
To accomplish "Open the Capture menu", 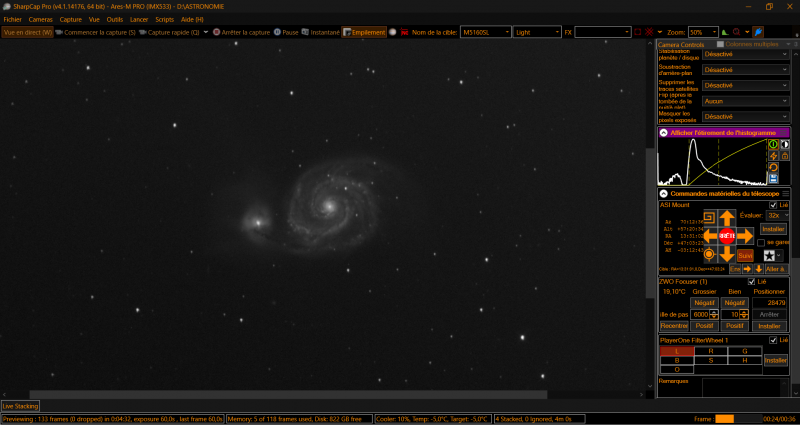I will pyautogui.click(x=70, y=19).
